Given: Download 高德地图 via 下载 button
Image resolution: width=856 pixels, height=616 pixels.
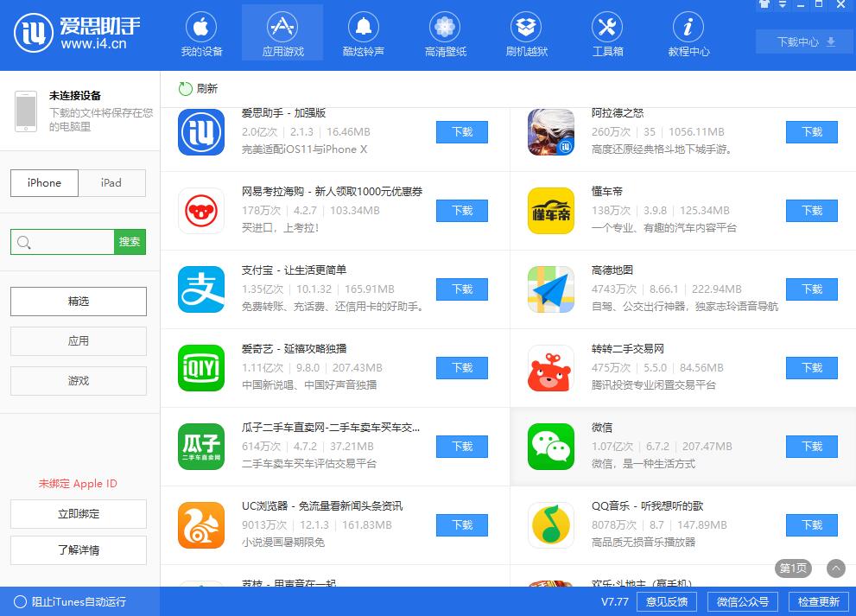Looking at the screenshot, I should 812,289.
